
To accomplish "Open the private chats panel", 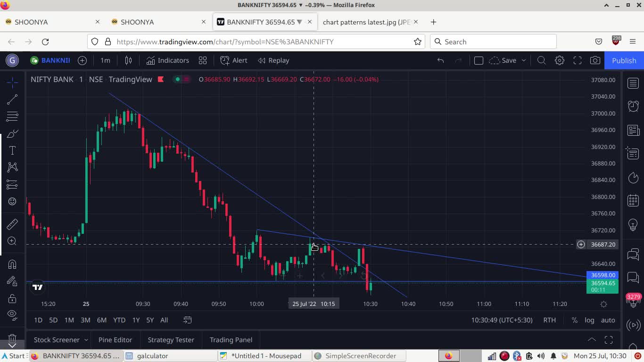I will point(633,278).
